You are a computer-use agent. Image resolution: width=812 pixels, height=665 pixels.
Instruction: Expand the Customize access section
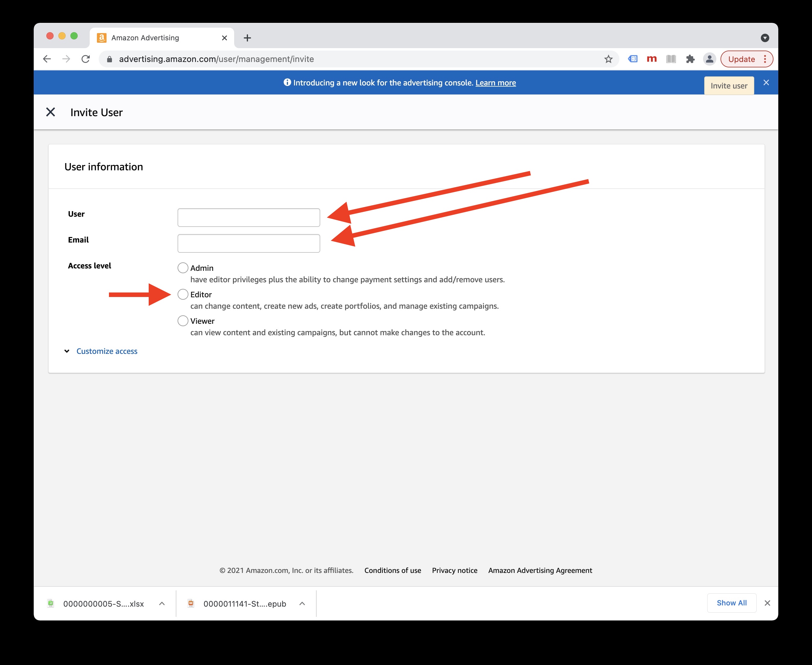pyautogui.click(x=107, y=351)
